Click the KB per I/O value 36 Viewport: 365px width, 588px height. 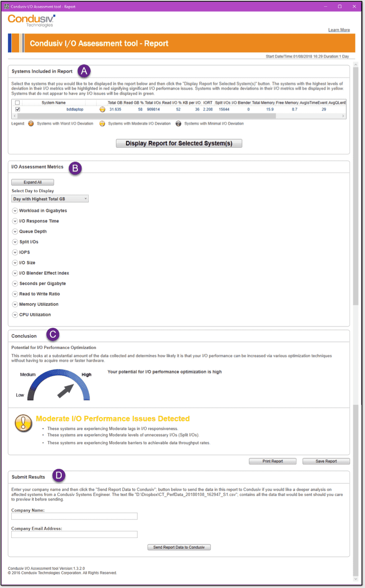(197, 110)
